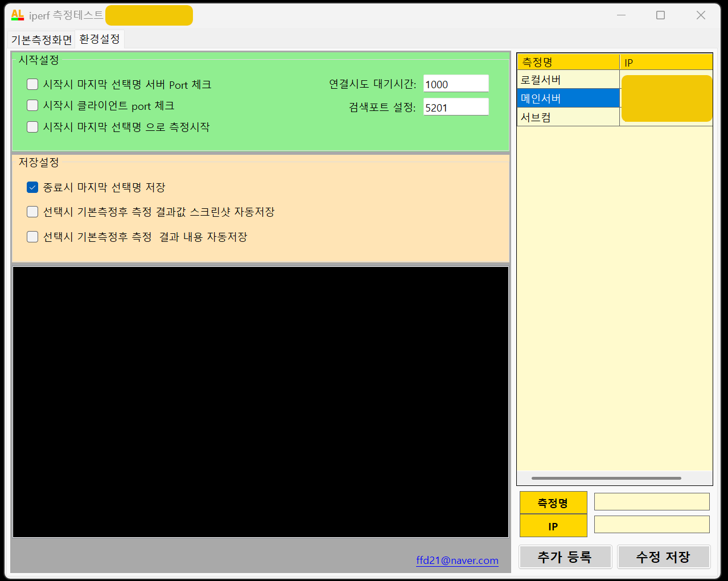Toggle 측정 결과 내용 자동저장 checkbox
Image resolution: width=728 pixels, height=581 pixels.
[x=32, y=237]
